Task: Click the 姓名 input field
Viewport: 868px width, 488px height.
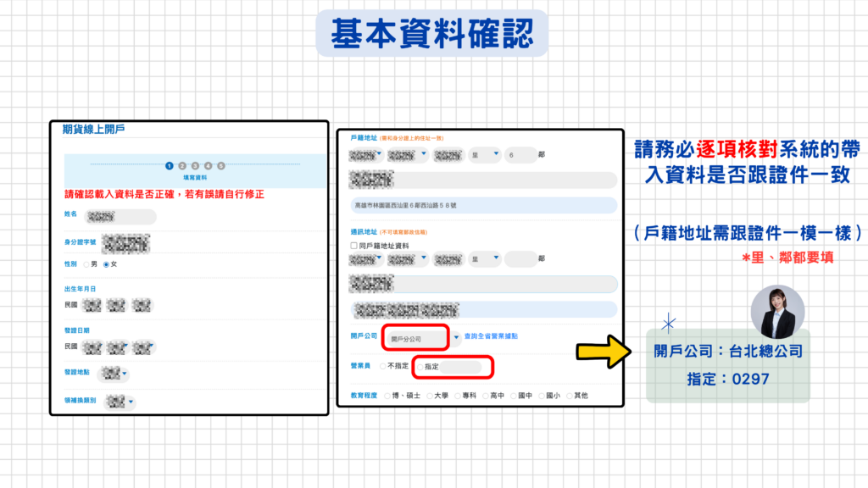Action: pyautogui.click(x=120, y=216)
